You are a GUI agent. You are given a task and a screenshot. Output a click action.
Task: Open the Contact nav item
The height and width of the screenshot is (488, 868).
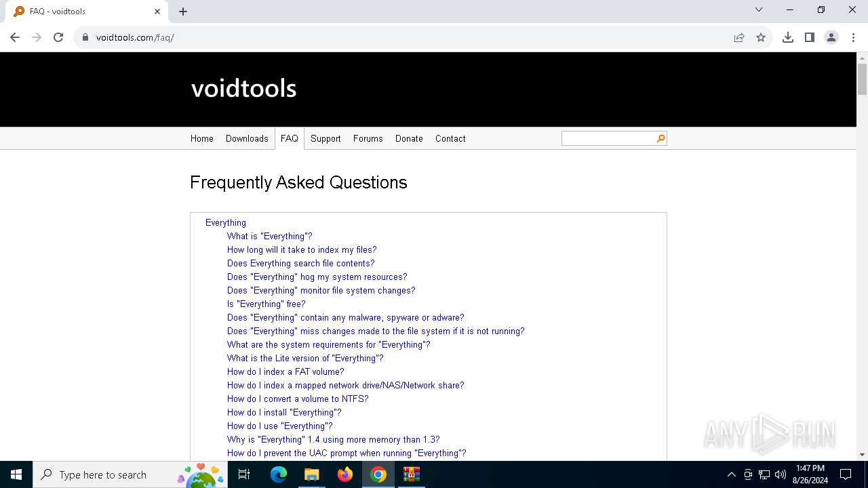click(x=450, y=138)
